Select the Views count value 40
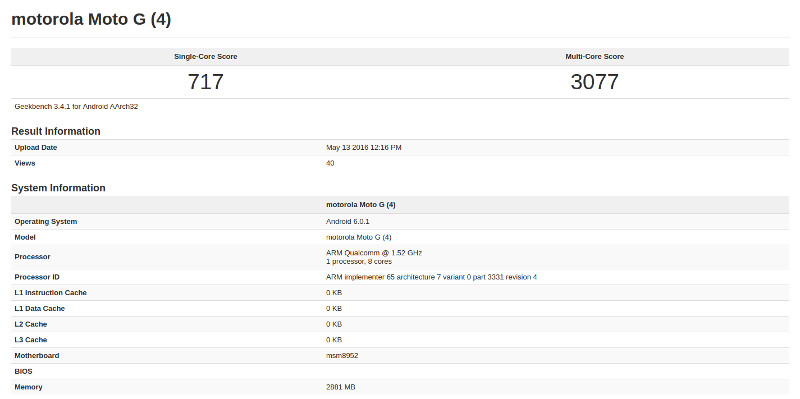The height and width of the screenshot is (399, 800). (330, 163)
